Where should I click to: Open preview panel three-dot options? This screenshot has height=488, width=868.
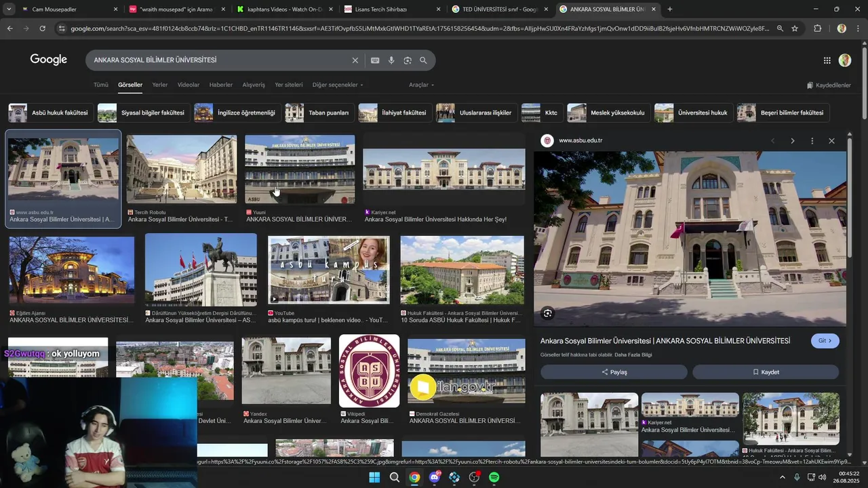click(812, 141)
